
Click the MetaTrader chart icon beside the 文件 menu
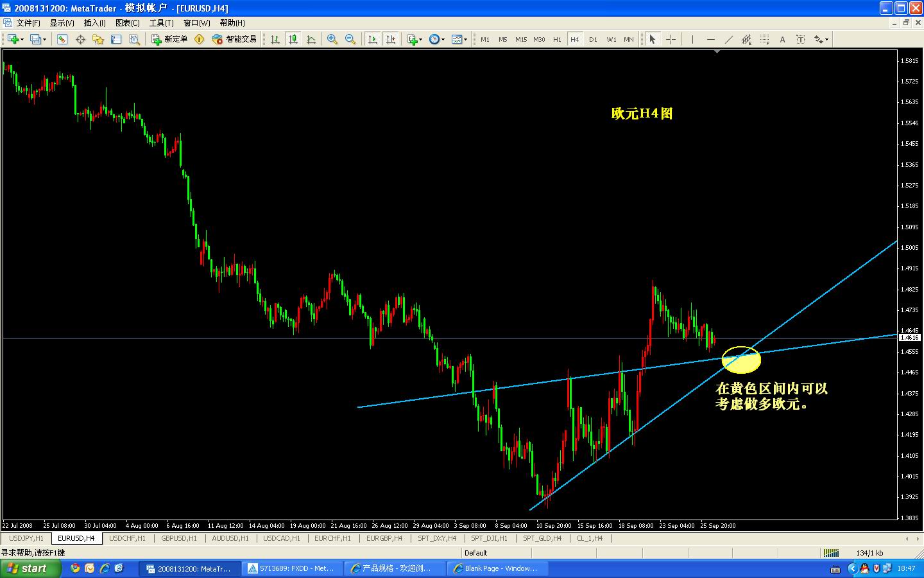[x=8, y=22]
